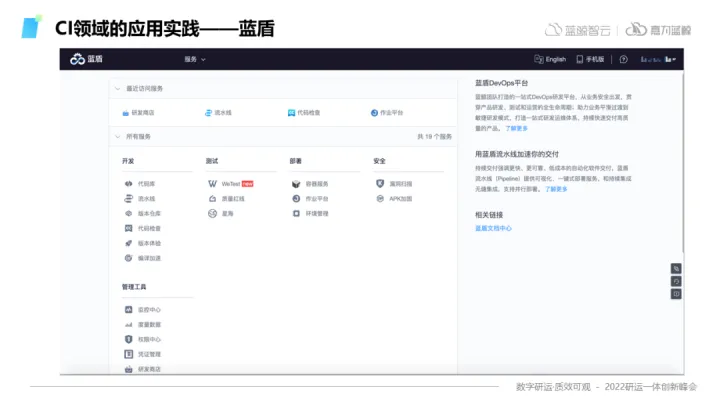Open the 服务 dropdown in the header
This screenshot has width=720, height=405.
195,59
